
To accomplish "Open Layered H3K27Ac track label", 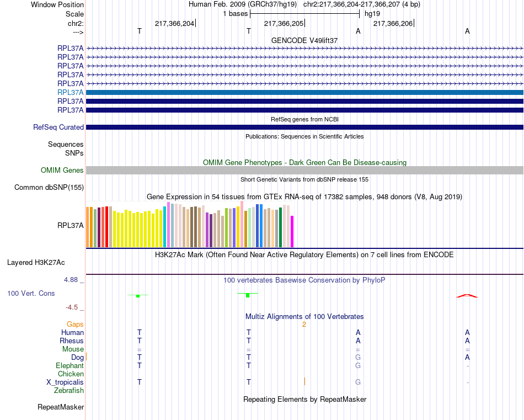I will pos(36,263).
